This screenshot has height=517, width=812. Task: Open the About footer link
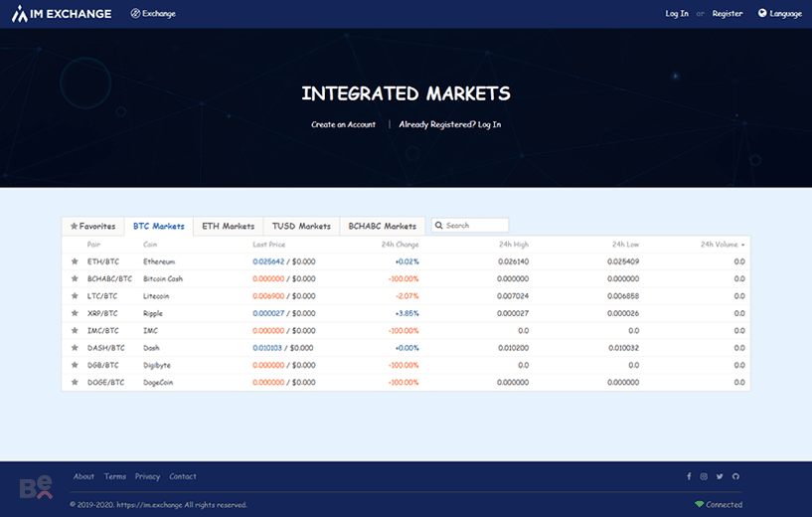pos(83,476)
